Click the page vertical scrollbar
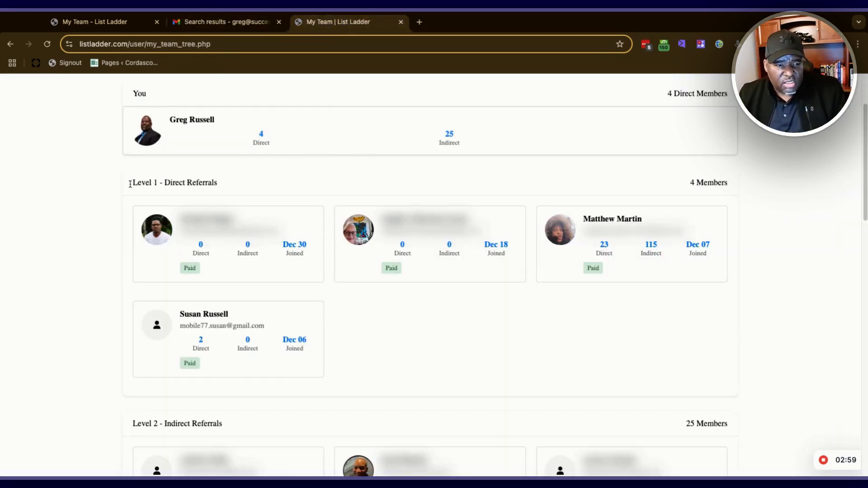 (865, 162)
